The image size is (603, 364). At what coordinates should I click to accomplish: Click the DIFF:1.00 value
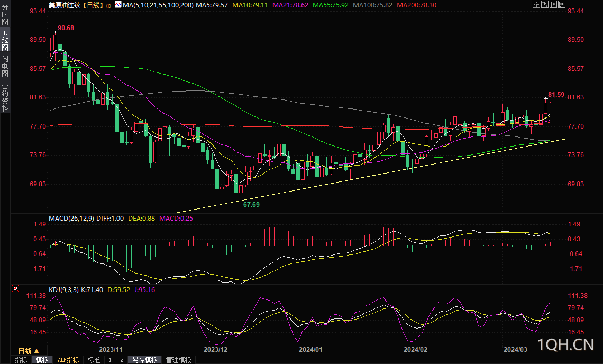pyautogui.click(x=110, y=218)
